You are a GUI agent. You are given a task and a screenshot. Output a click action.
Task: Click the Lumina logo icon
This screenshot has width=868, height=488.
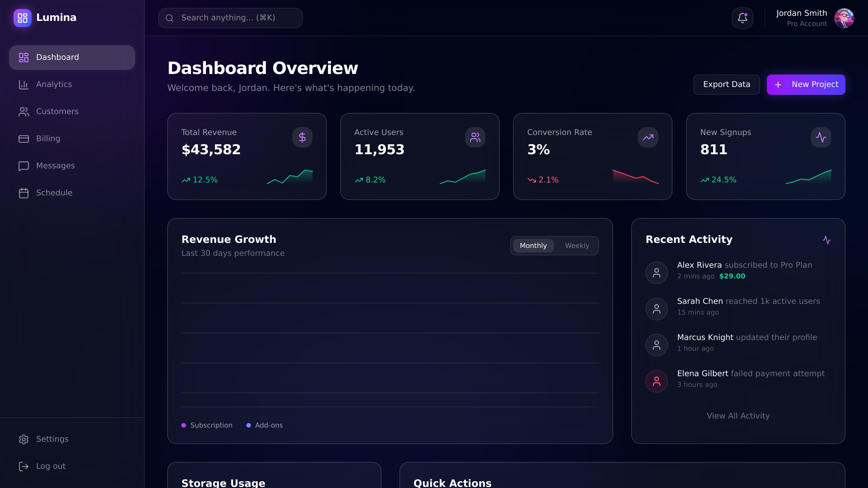pos(22,18)
